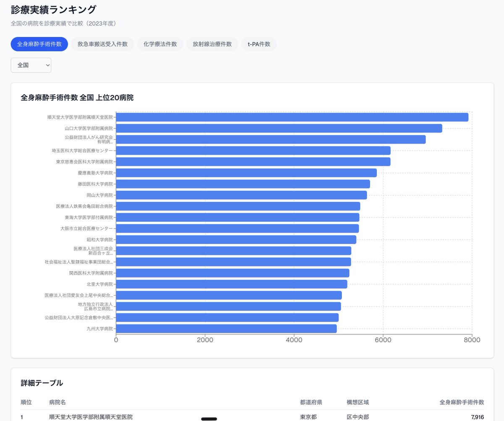Click the chart axis label 東京慈恵会医科大学附属病院
Image resolution: width=504 pixels, height=421 pixels.
point(84,162)
